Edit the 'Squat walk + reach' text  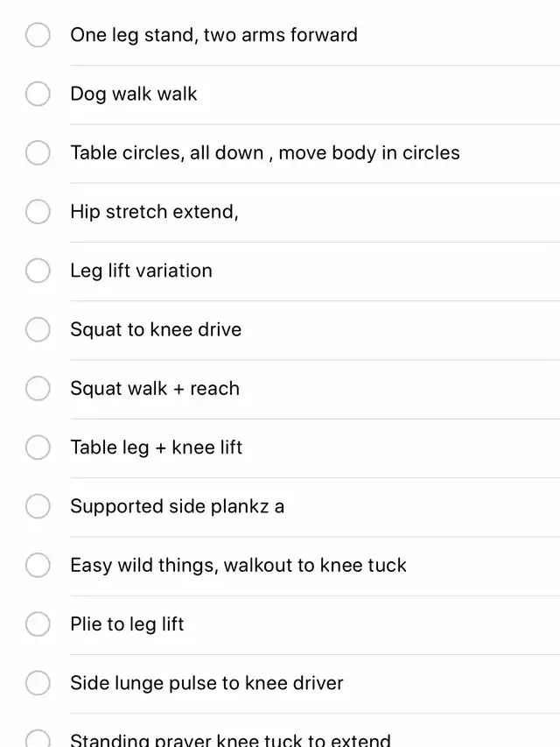pyautogui.click(x=155, y=389)
